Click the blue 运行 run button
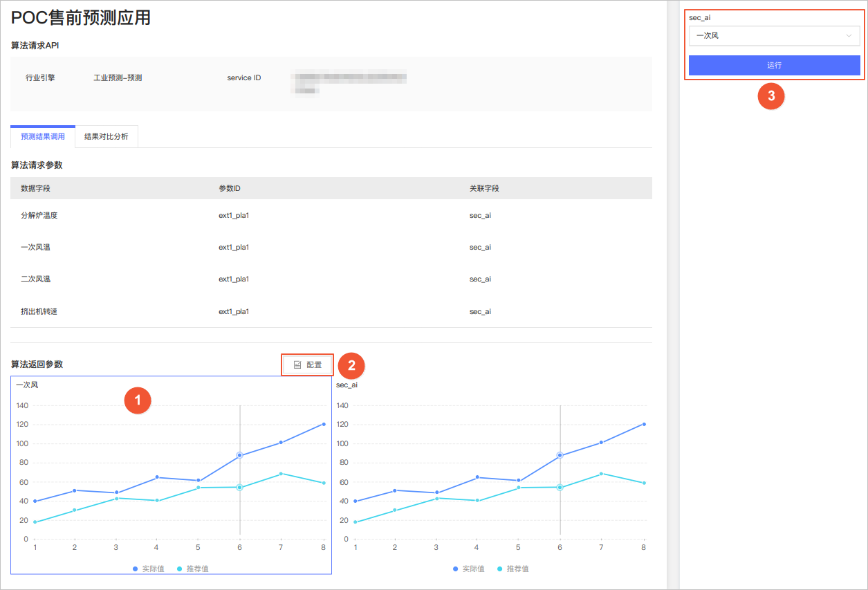 click(x=774, y=65)
